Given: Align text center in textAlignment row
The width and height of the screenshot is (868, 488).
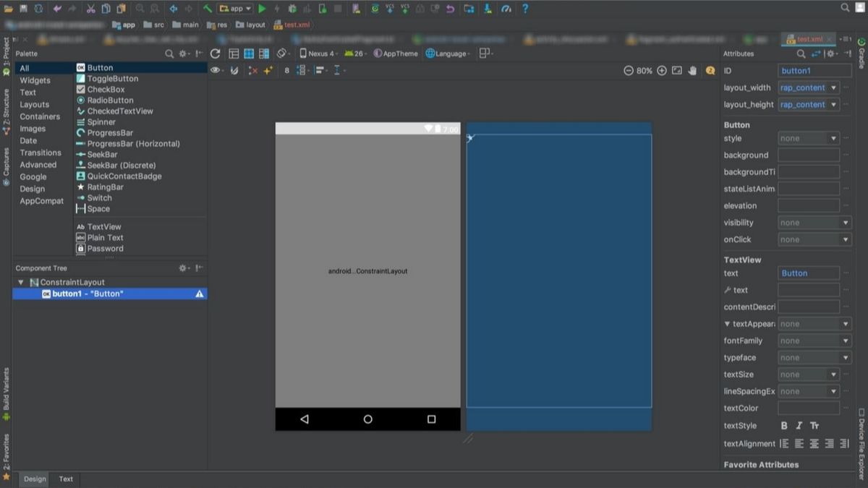Looking at the screenshot, I should tap(814, 444).
